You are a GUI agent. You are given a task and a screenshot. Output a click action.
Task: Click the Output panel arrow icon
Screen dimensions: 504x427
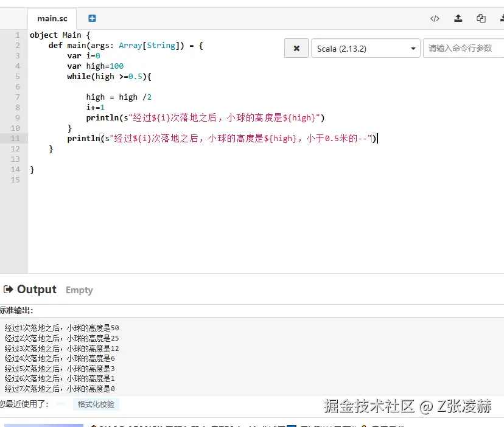(x=9, y=290)
